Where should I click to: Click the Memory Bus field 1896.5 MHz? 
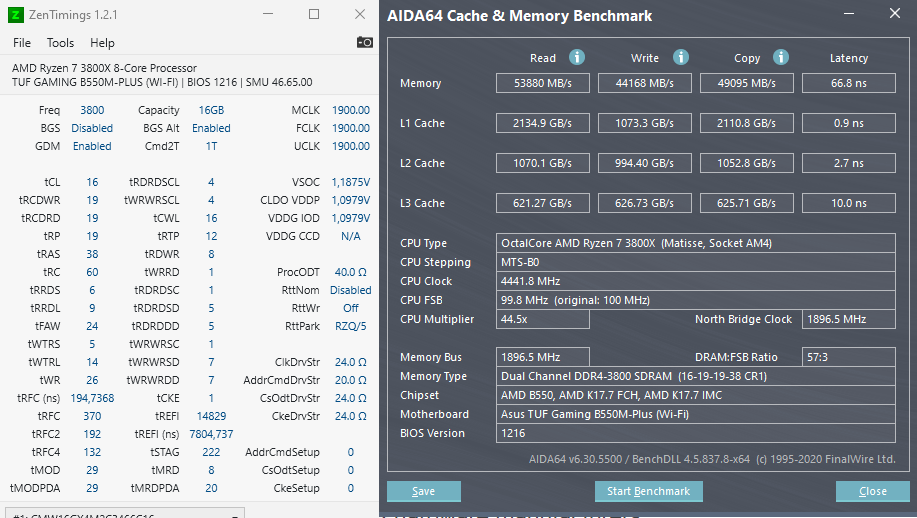(543, 357)
